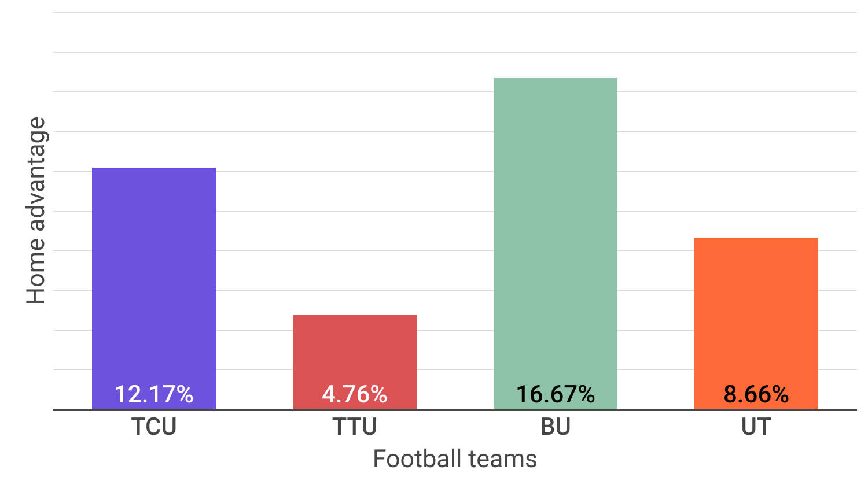Click the 12.17% data label
Screen dimensions: 868x488
tap(154, 394)
